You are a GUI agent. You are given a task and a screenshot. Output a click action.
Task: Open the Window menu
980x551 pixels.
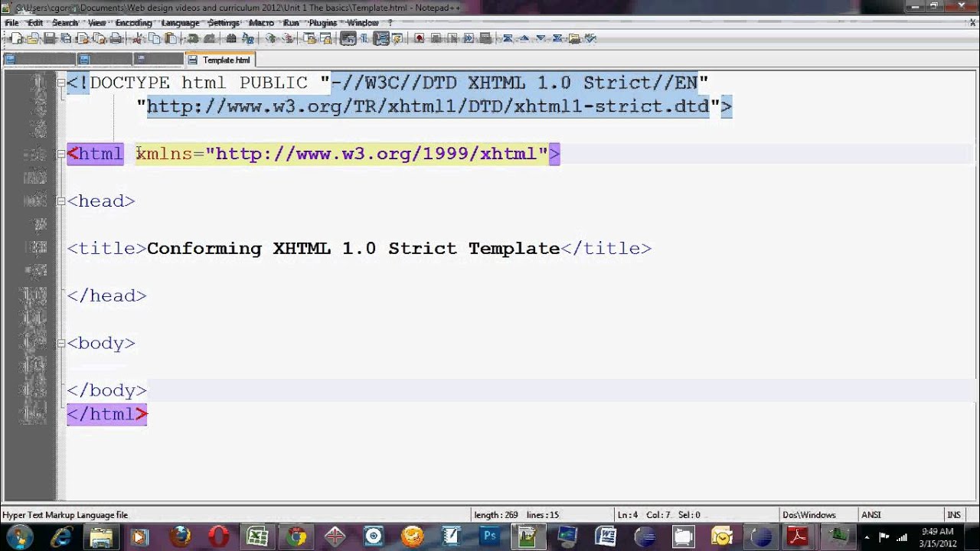(363, 23)
